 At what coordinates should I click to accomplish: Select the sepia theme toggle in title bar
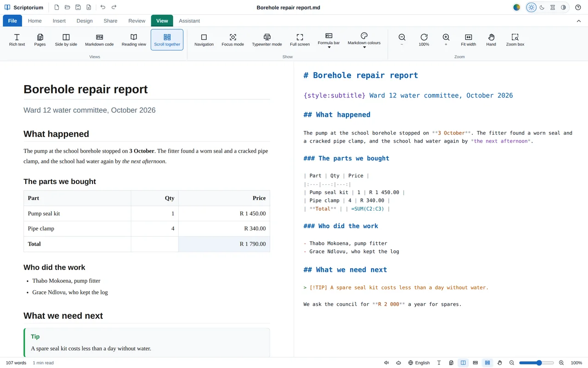[553, 7]
